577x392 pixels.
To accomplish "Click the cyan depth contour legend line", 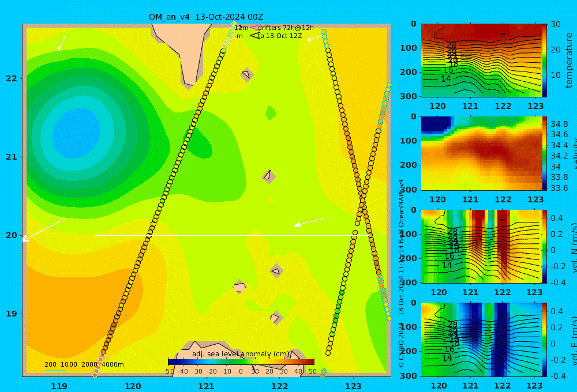I will point(56,370).
